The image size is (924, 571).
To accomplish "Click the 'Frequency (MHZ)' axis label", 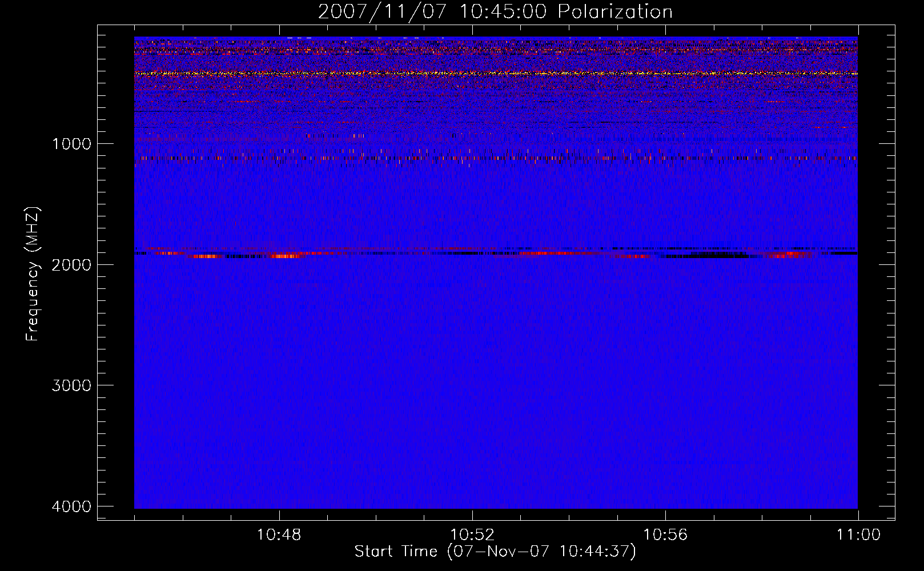I will click(x=33, y=274).
